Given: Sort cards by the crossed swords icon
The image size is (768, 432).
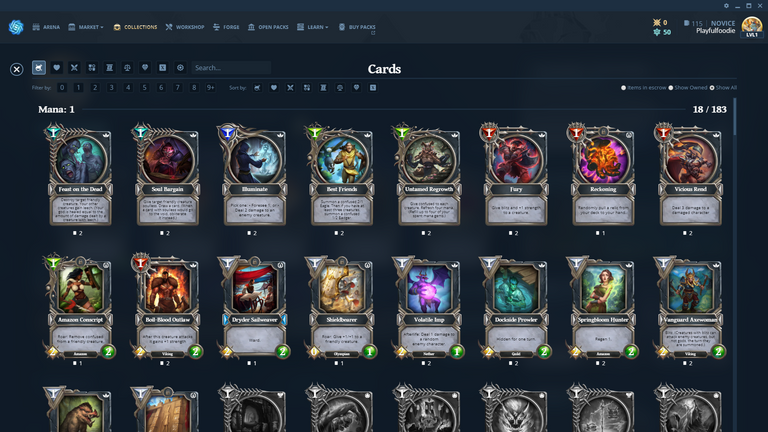Looking at the screenshot, I should click(290, 88).
